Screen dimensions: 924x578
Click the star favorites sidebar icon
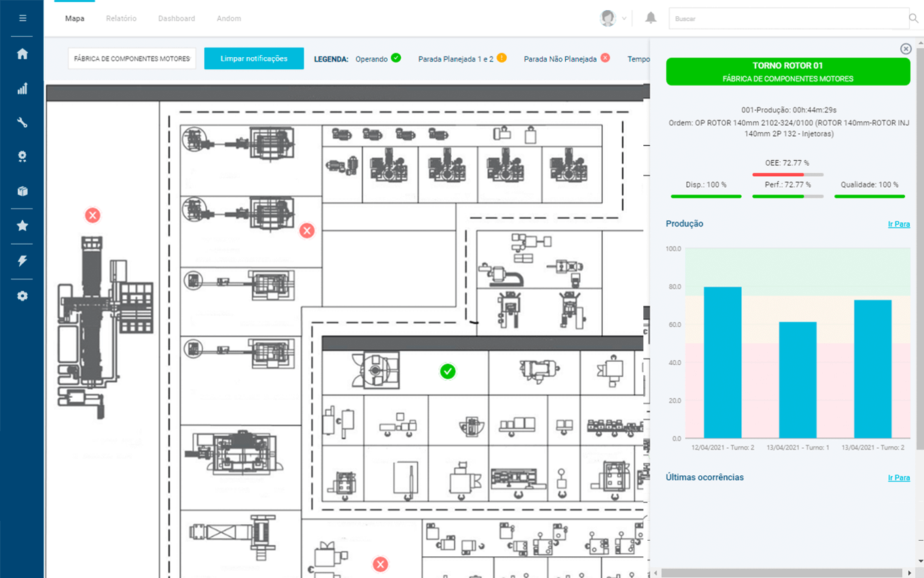22,226
